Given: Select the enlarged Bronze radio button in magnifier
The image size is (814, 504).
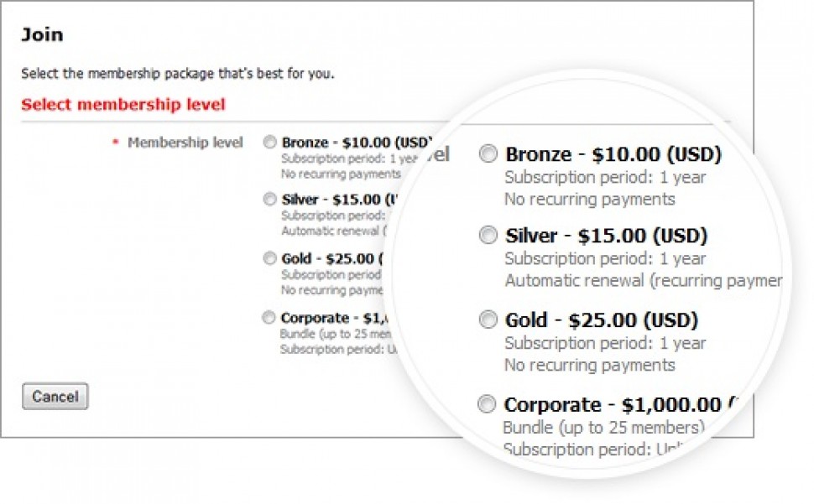Looking at the screenshot, I should [x=488, y=154].
